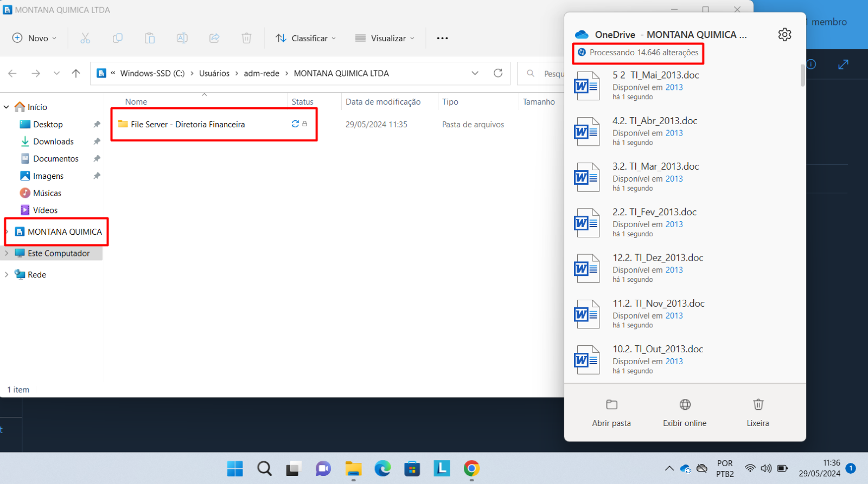Click Abrir pasta button in OneDrive
Screen dimensions: 868x484
click(611, 413)
